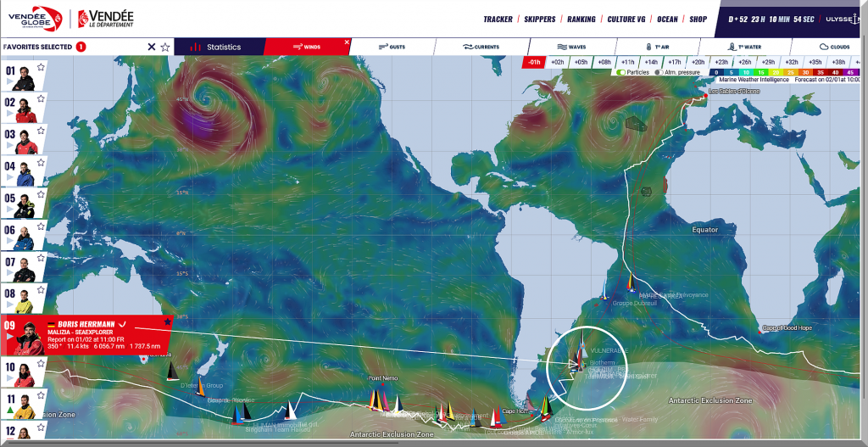Toggle the Atm. pressure switch
868x447 pixels.
tap(658, 73)
